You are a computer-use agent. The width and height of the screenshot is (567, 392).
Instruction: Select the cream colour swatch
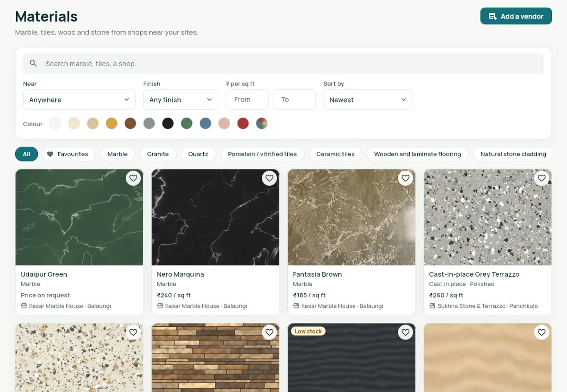point(74,124)
